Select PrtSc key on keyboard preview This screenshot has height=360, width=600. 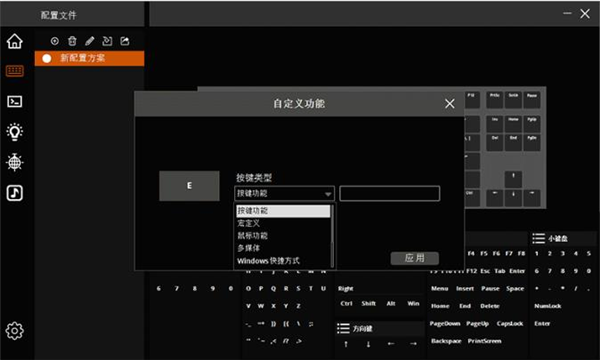pos(494,100)
